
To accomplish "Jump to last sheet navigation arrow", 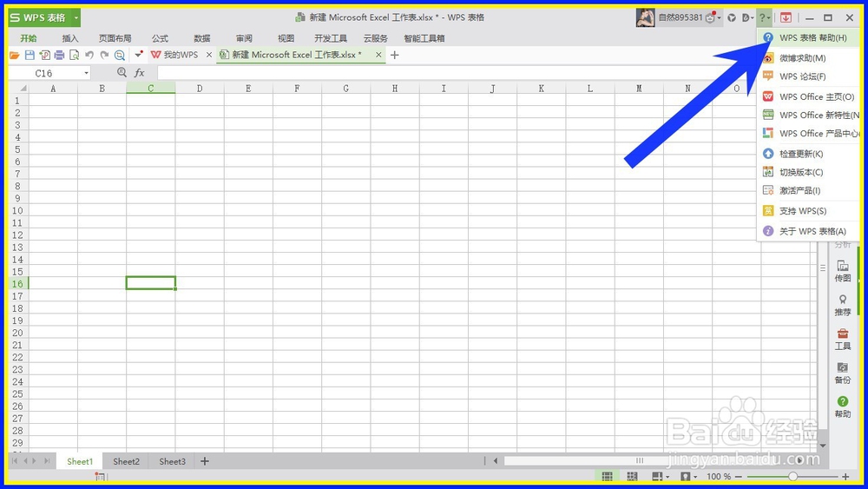I will point(47,460).
